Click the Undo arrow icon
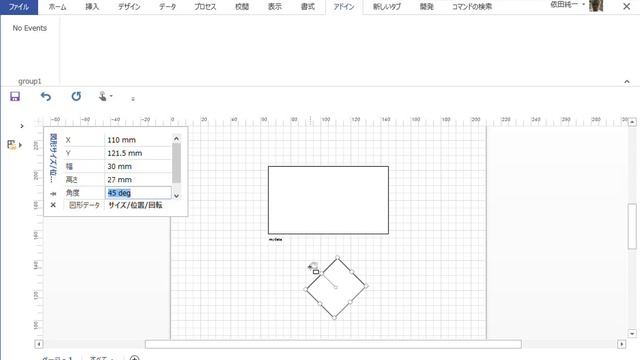 (x=46, y=96)
